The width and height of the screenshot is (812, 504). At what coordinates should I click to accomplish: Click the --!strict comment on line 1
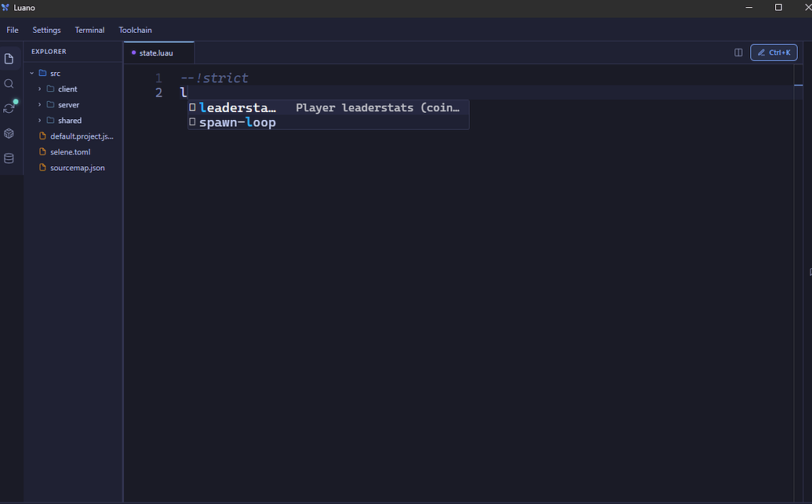point(214,78)
